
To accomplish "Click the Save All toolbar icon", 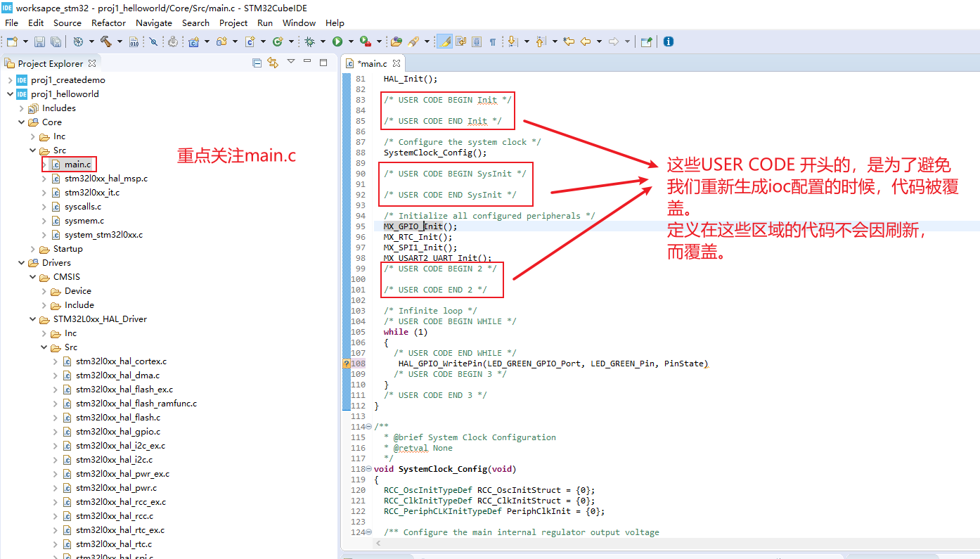I will [x=56, y=41].
